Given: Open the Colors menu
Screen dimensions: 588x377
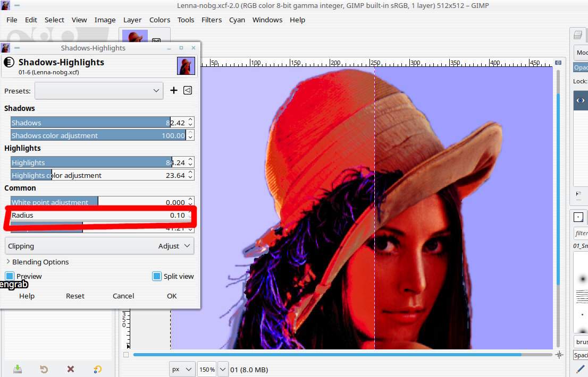Looking at the screenshot, I should coord(159,20).
